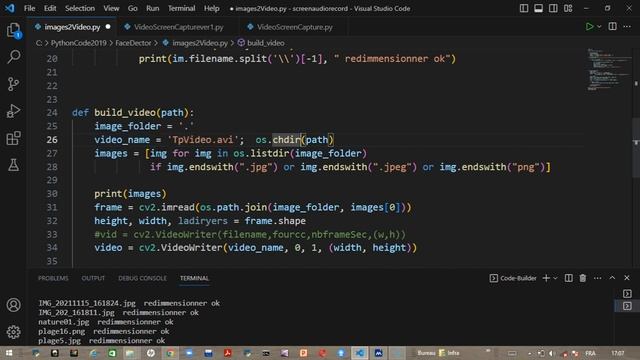Open the Source Control view

click(13, 84)
